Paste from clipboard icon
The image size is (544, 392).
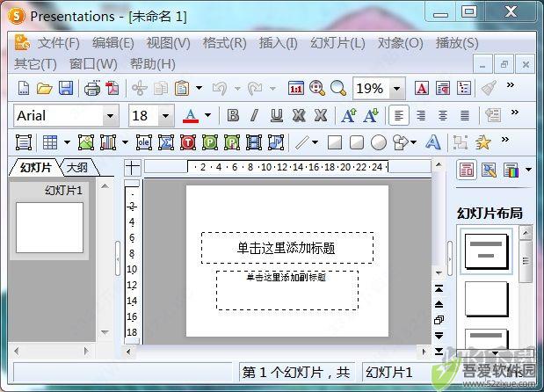(x=182, y=88)
